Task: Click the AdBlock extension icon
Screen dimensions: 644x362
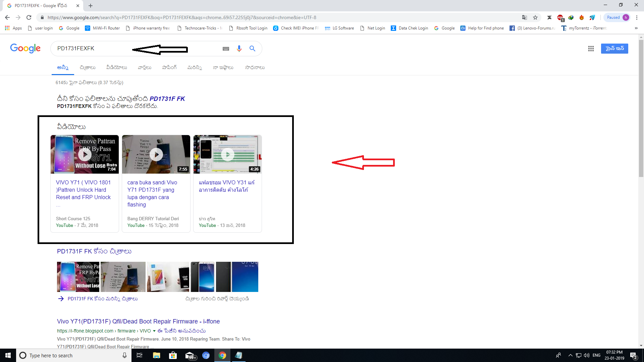Action: [x=560, y=17]
